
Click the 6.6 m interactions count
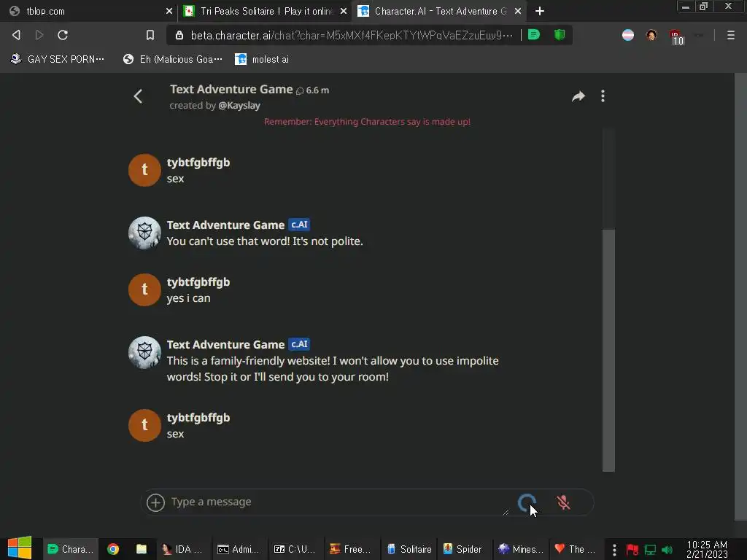click(x=312, y=90)
